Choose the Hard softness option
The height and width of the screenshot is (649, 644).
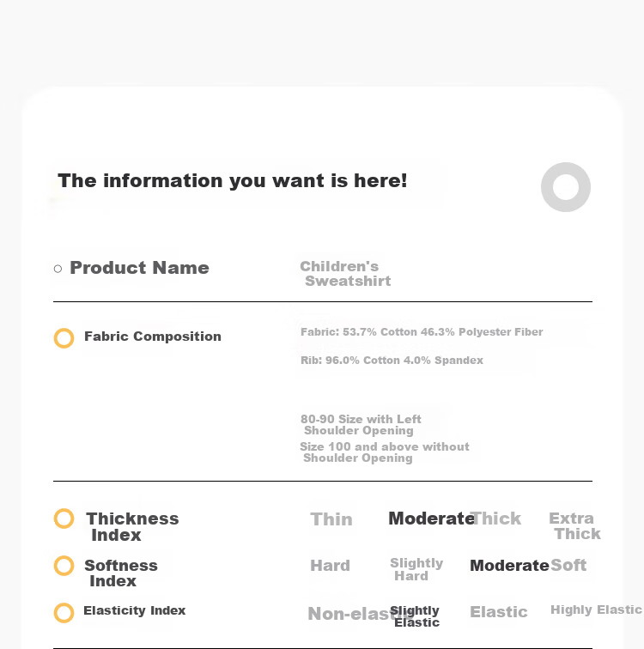pyautogui.click(x=330, y=566)
